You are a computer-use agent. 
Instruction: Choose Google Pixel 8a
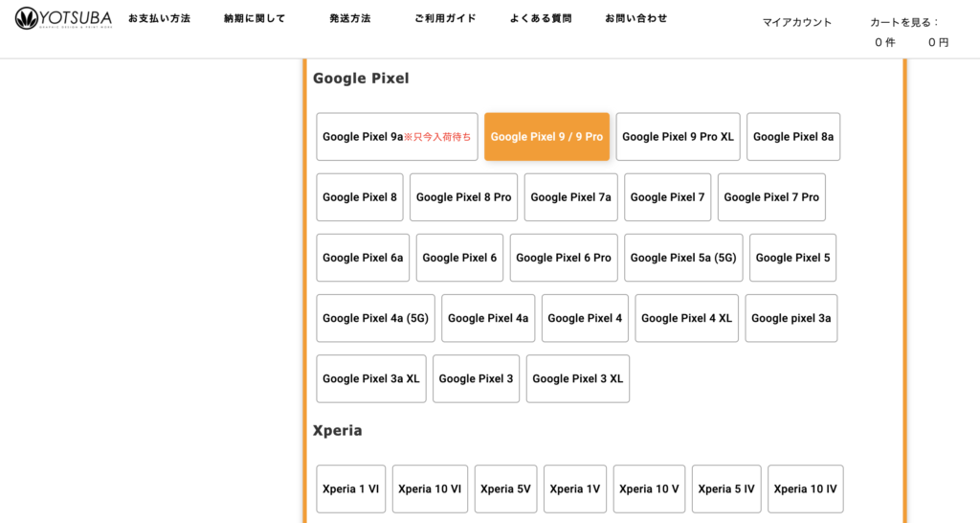[x=793, y=137]
